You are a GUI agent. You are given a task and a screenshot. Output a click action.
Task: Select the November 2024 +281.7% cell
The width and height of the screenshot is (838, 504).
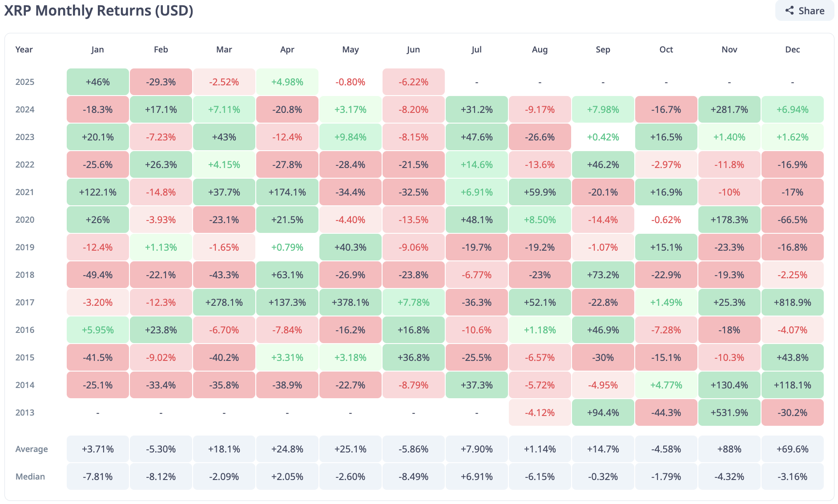[x=729, y=110]
